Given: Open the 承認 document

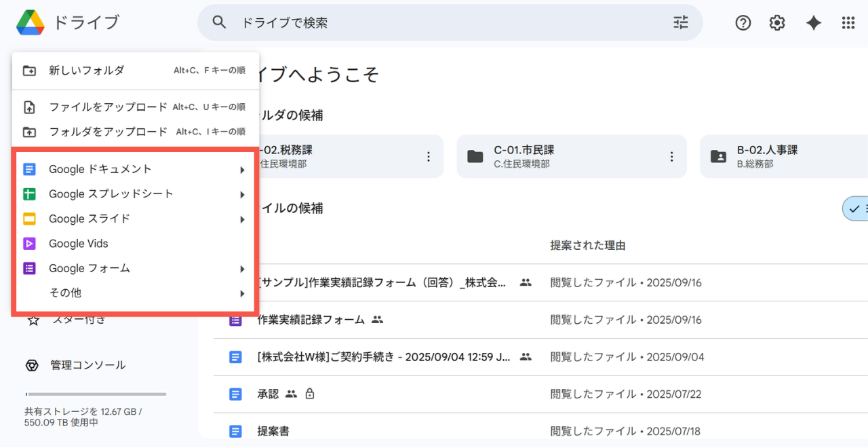Looking at the screenshot, I should 269,394.
